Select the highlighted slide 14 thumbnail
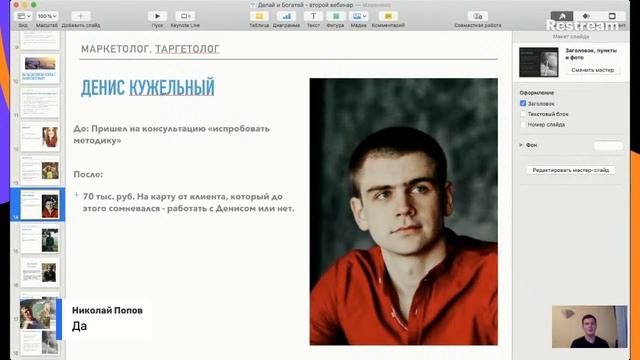This screenshot has width=640, height=360. [40, 204]
